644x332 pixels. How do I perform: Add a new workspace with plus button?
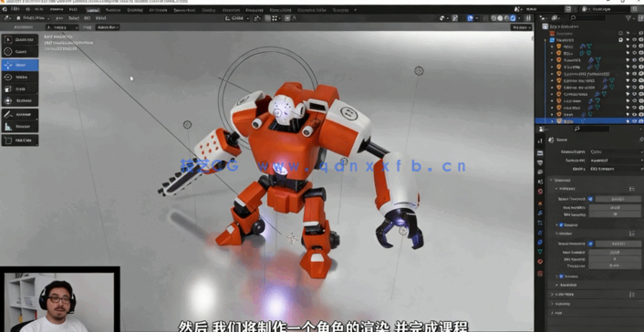355,10
